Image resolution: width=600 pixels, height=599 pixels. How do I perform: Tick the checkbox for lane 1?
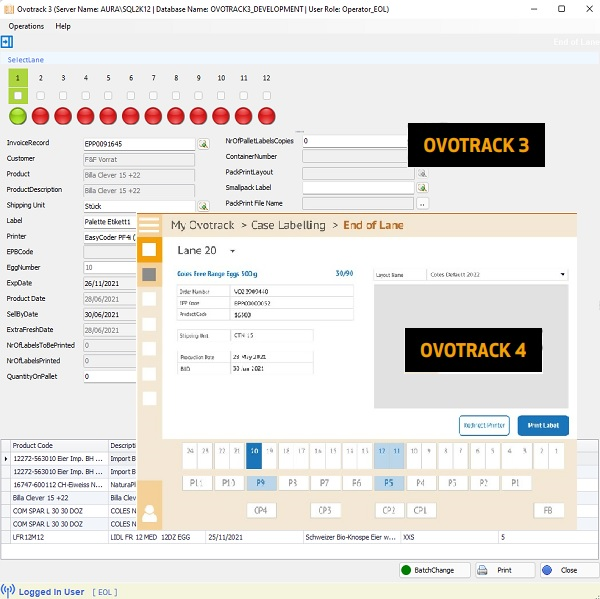point(17,96)
